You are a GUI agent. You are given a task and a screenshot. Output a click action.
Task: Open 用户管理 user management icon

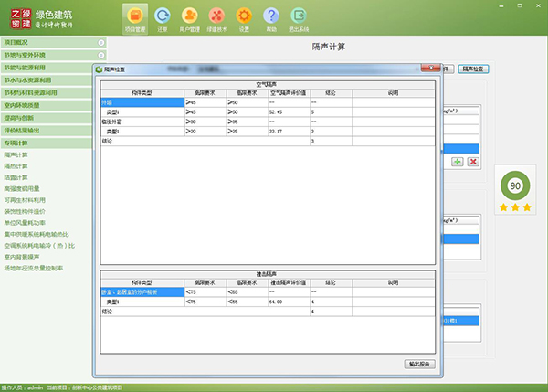pyautogui.click(x=189, y=18)
